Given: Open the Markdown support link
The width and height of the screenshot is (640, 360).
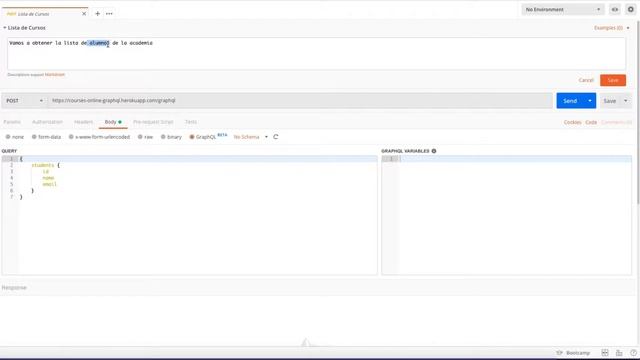Looking at the screenshot, I should click(x=55, y=75).
